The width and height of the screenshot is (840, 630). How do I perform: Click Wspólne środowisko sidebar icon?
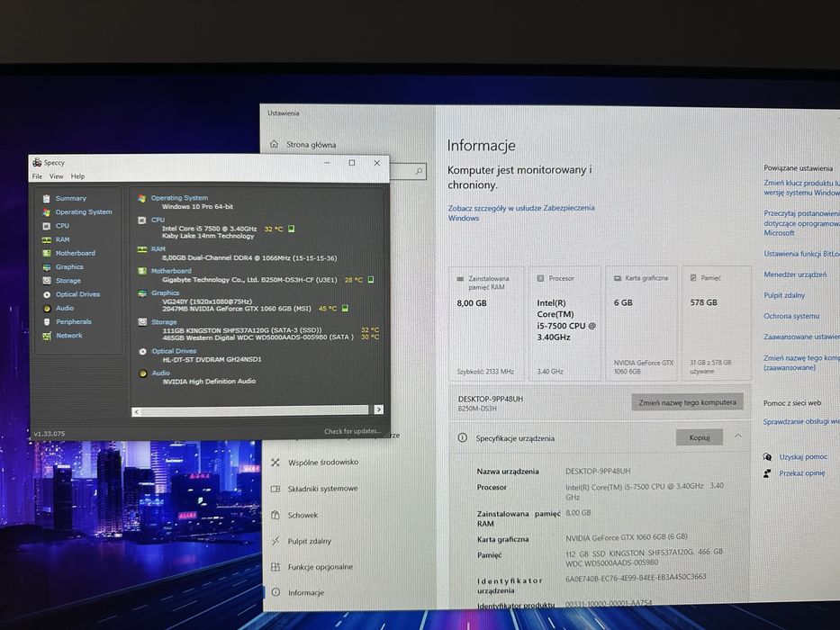click(275, 463)
